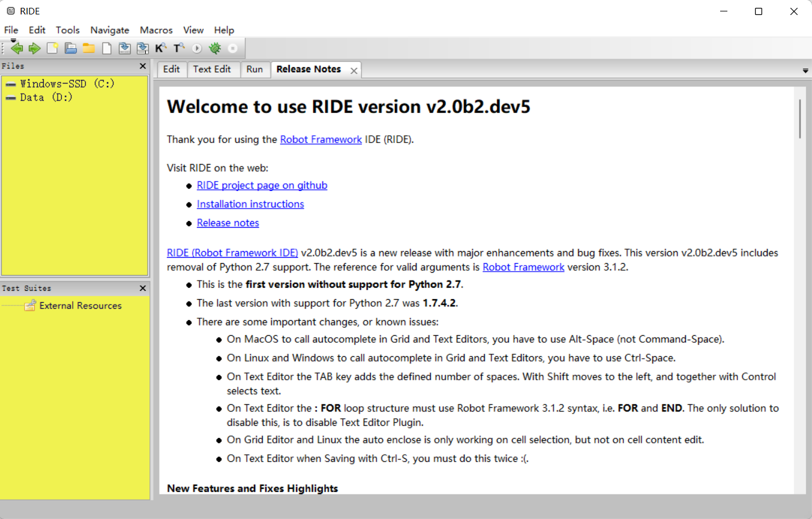Open keyword search with the K magnifier icon
The height and width of the screenshot is (519, 812).
161,48
